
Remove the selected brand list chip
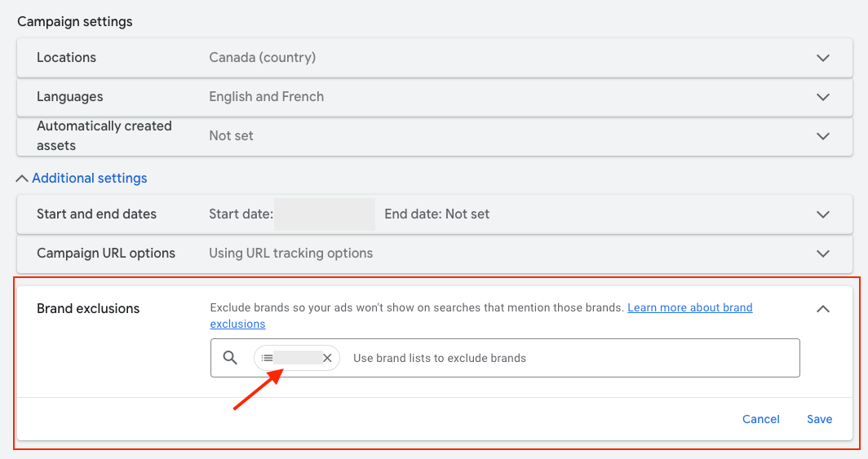pyautogui.click(x=327, y=358)
